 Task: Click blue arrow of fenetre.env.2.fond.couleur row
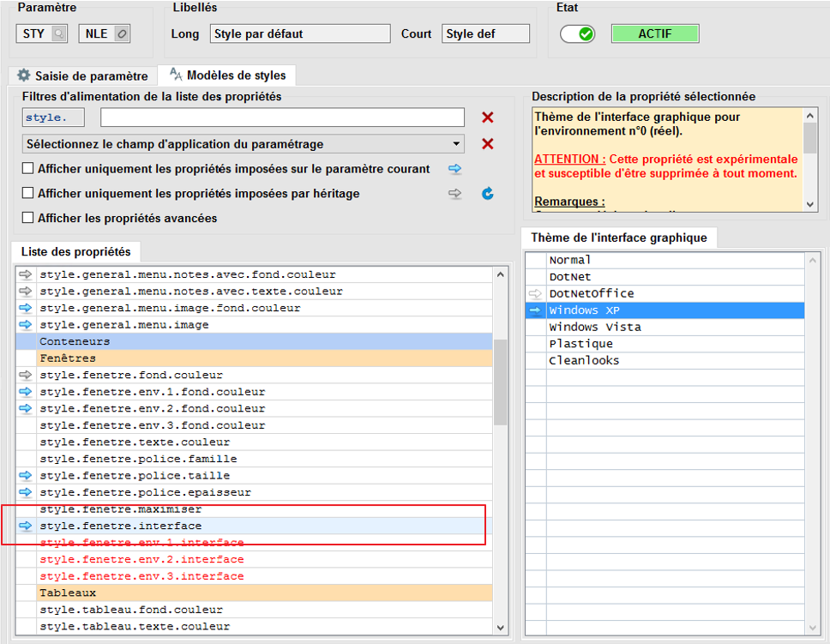point(26,408)
